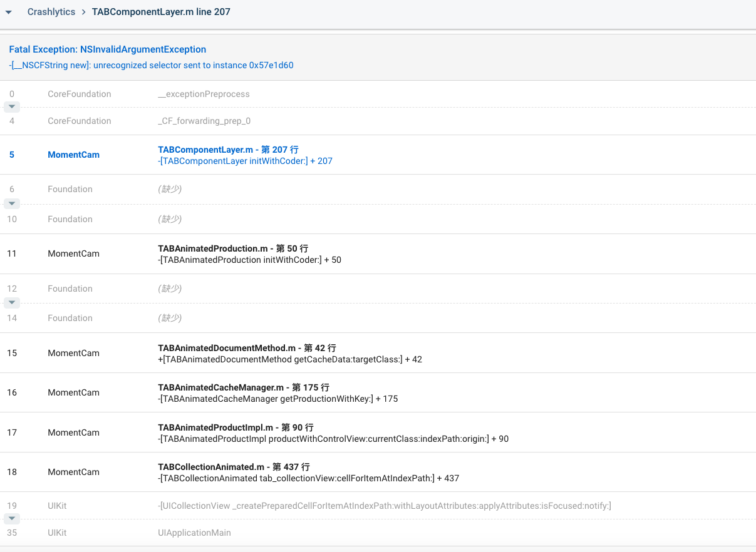Click TABAnimatedProduction.m line 50 title
Screen dimensions: 756x552
click(x=233, y=248)
